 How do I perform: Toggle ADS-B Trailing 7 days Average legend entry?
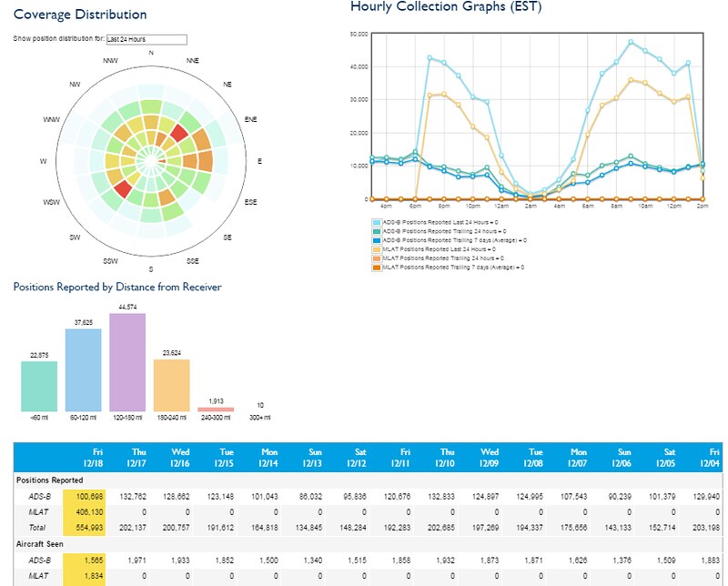tap(449, 240)
